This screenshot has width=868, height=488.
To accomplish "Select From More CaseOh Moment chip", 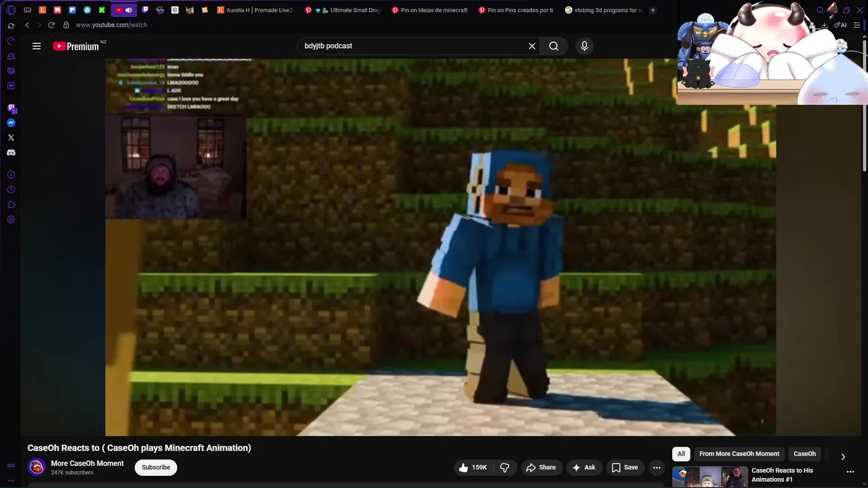I will click(739, 454).
